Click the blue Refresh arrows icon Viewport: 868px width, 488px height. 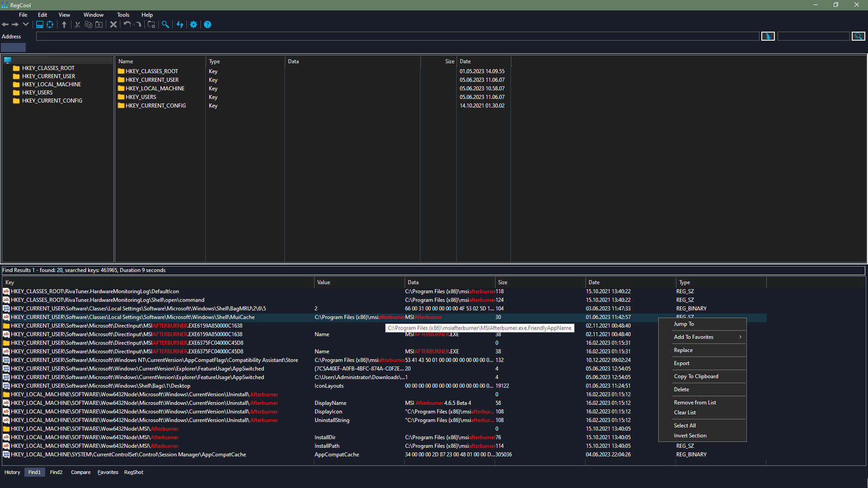tap(180, 24)
